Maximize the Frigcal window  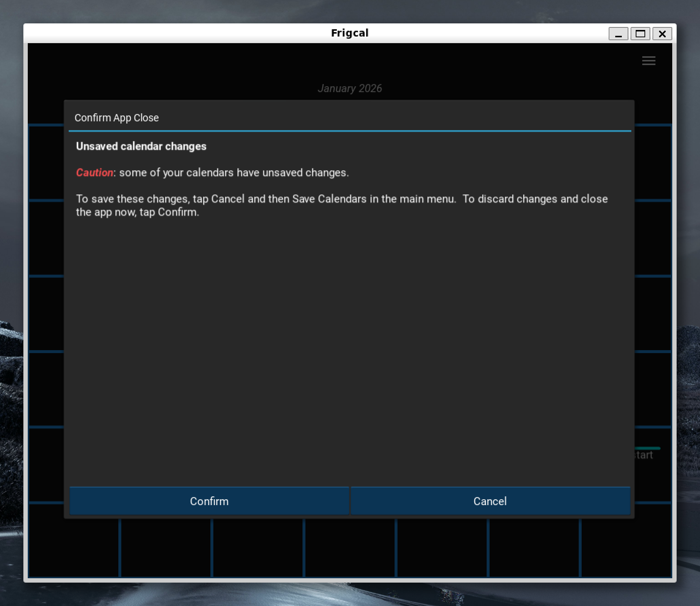click(x=640, y=34)
